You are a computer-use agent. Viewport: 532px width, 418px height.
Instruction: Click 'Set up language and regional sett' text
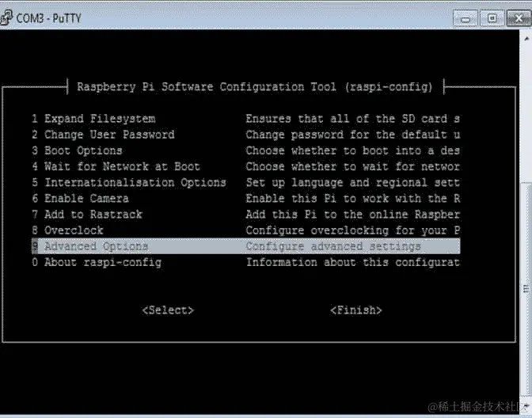(353, 183)
